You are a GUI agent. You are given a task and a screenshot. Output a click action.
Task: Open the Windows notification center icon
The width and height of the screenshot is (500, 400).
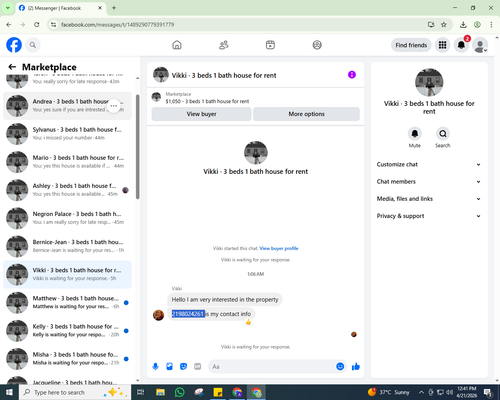488,392
